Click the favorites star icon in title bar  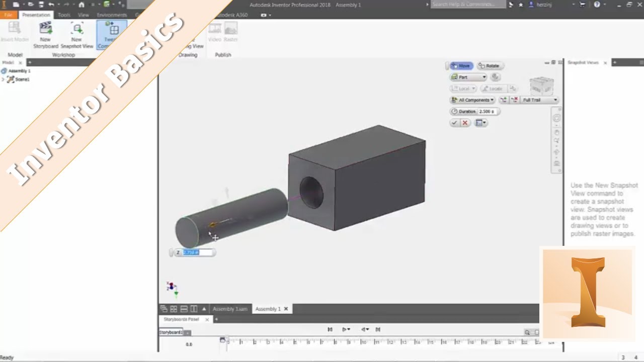521,5
